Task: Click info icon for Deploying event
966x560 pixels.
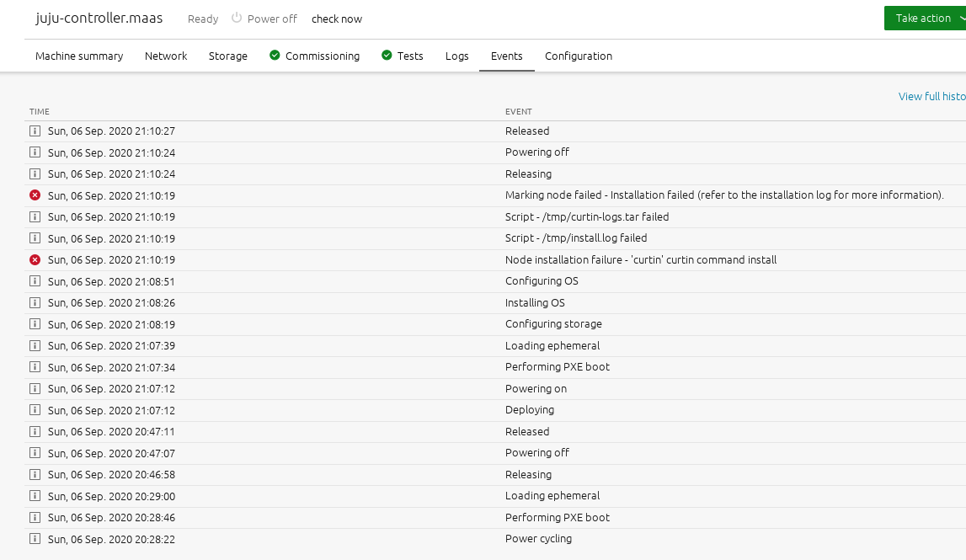Action: click(x=35, y=410)
